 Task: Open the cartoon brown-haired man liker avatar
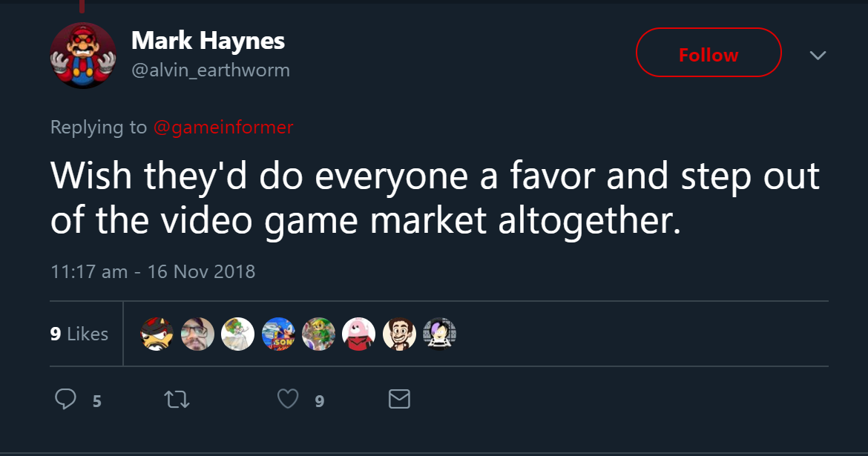click(399, 334)
